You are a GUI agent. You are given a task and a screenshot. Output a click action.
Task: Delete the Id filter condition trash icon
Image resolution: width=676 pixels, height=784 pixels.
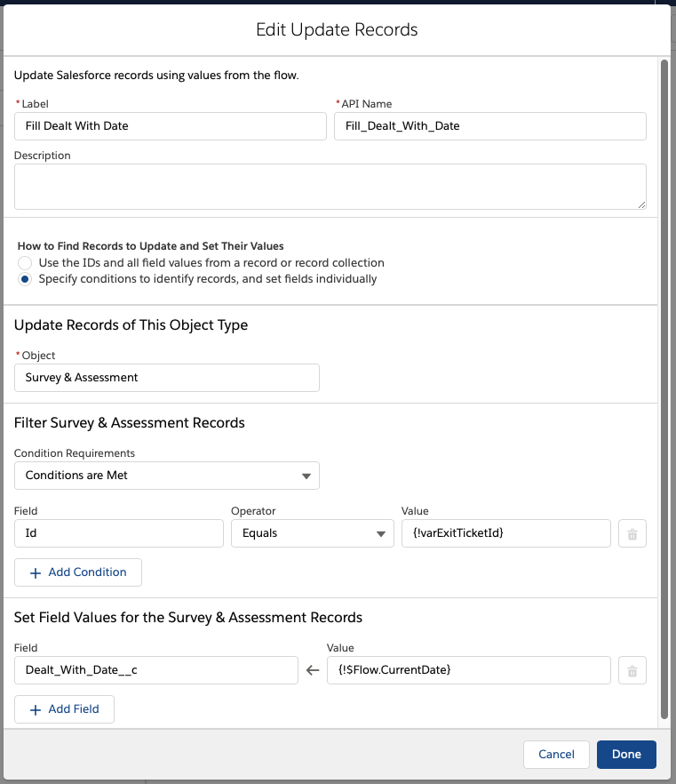632,533
